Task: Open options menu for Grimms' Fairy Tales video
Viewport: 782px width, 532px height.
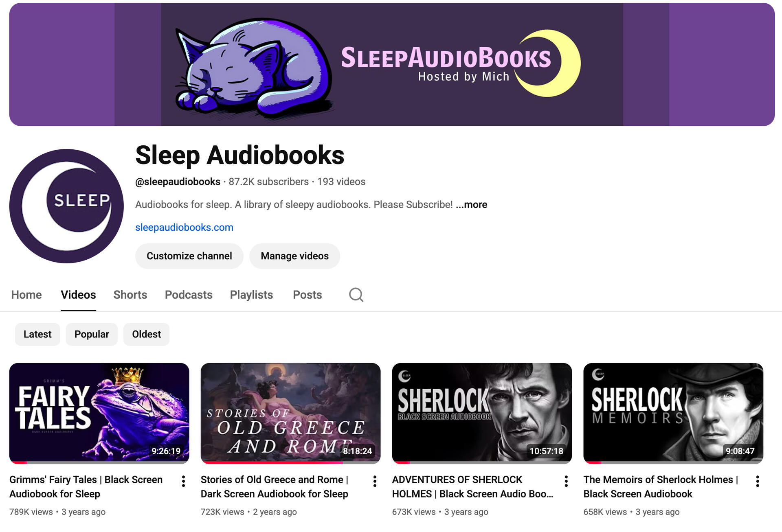Action: (x=183, y=481)
